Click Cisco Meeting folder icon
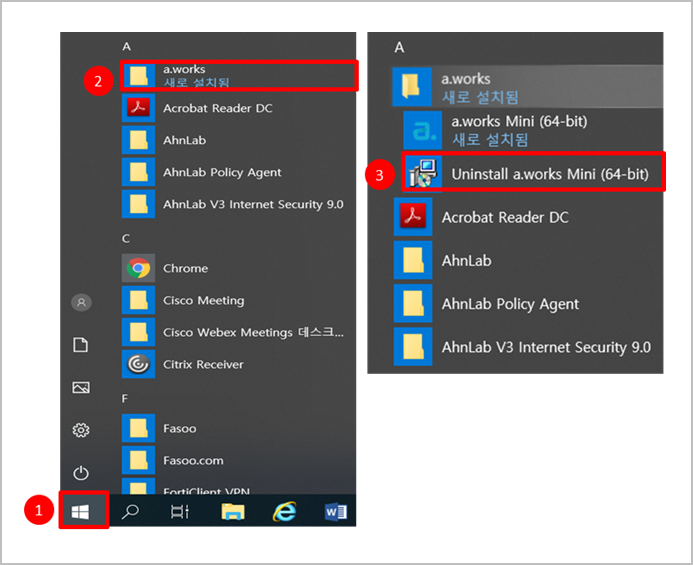The height and width of the screenshot is (565, 693). pos(138,300)
